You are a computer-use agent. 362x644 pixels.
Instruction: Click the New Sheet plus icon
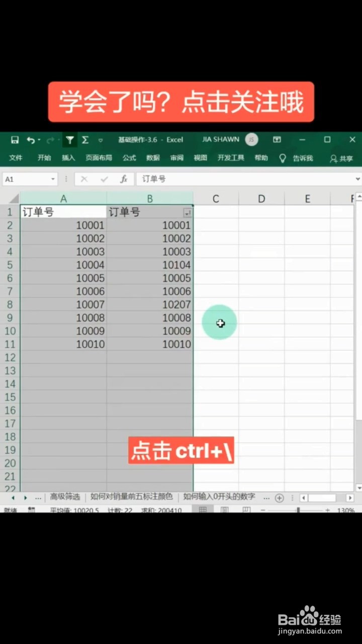[x=280, y=498]
